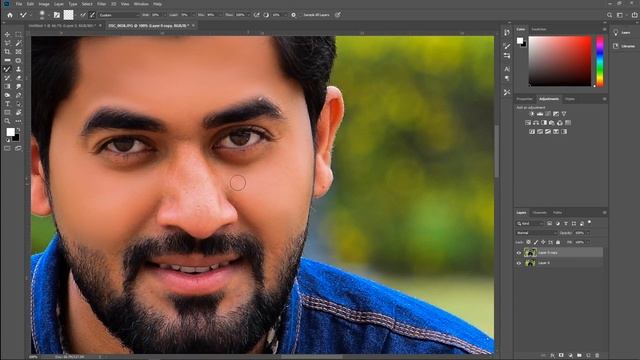Add an Invert adjustment
The image size is (640, 360).
[x=532, y=131]
